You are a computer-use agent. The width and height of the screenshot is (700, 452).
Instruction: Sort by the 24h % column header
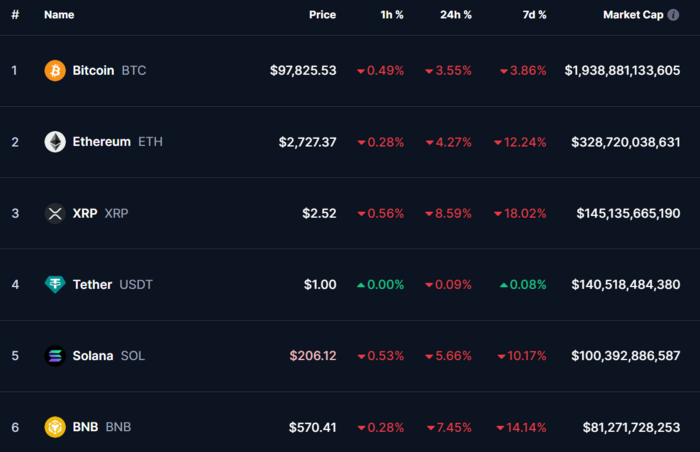click(x=456, y=15)
